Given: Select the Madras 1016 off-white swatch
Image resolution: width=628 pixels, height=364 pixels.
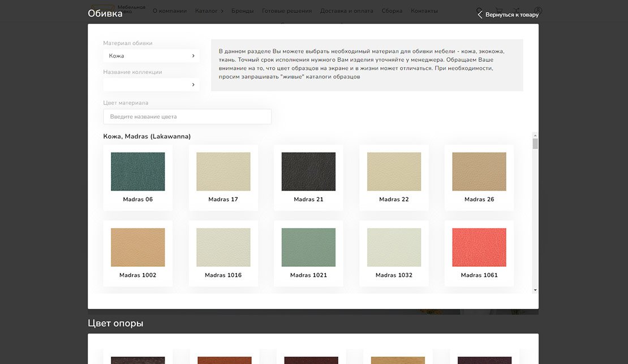Looking at the screenshot, I should (223, 248).
